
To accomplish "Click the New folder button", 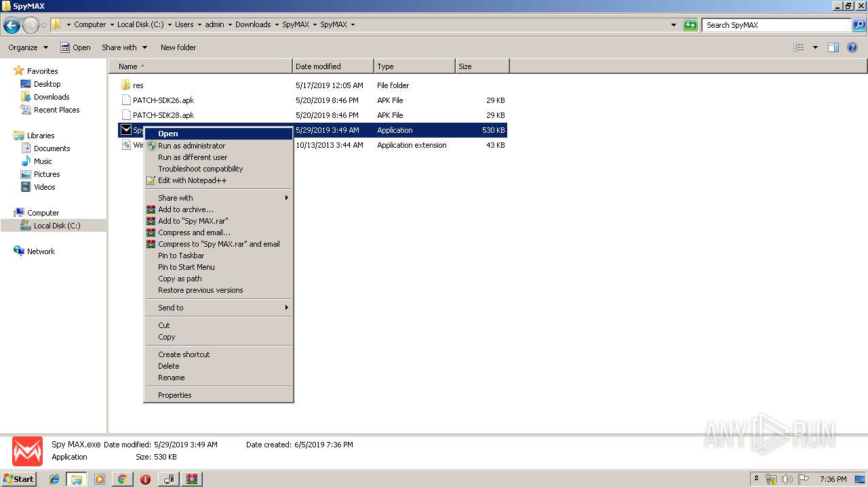I will (x=178, y=47).
